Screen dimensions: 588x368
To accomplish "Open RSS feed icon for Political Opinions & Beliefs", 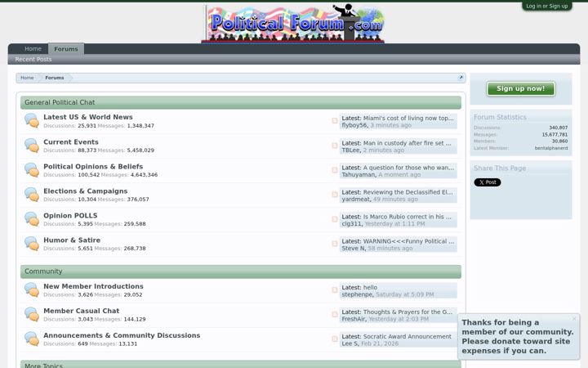I will pos(335,170).
